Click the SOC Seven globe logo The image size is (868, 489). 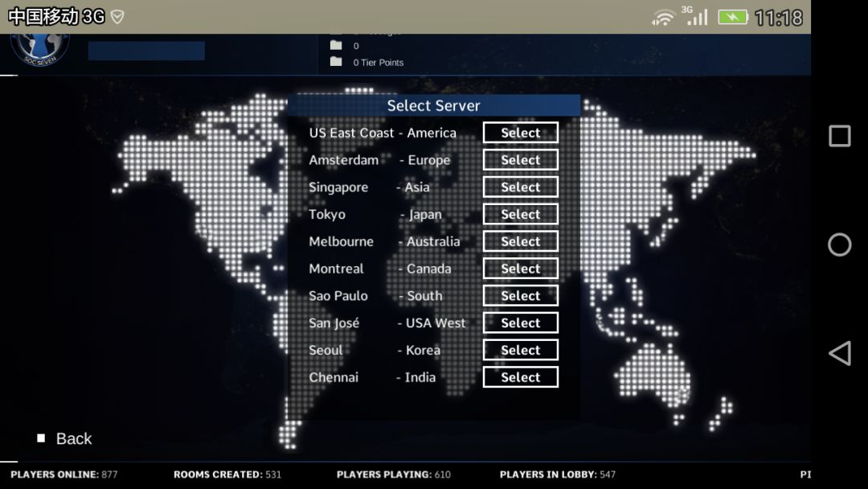click(39, 49)
